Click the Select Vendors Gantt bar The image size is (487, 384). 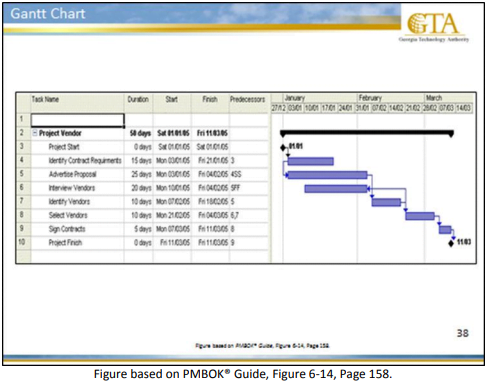point(420,216)
